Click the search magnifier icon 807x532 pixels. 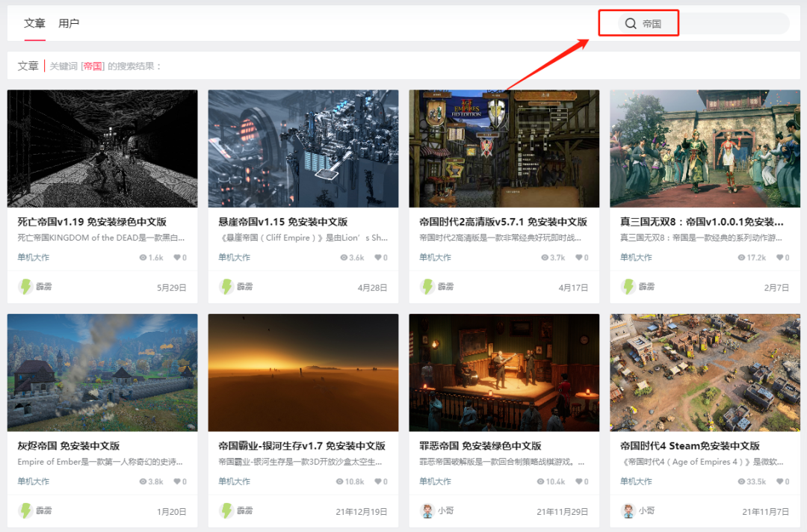[631, 23]
